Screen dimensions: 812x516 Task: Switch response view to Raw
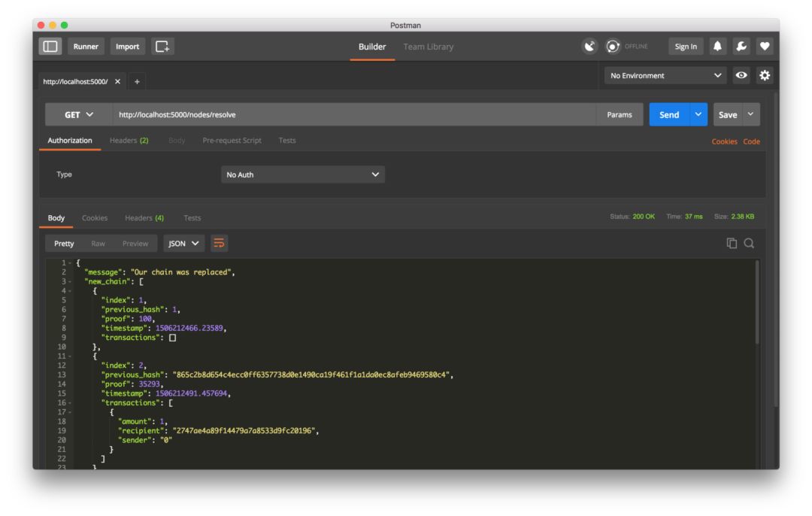98,244
